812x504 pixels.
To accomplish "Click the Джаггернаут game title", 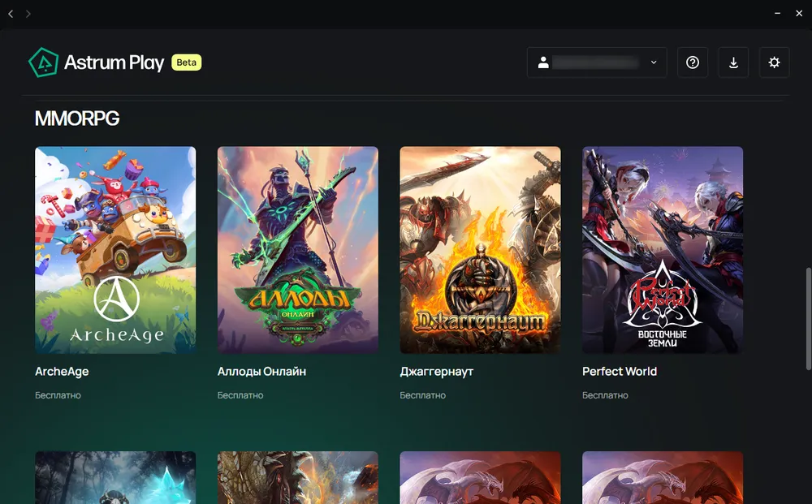I will tap(437, 372).
